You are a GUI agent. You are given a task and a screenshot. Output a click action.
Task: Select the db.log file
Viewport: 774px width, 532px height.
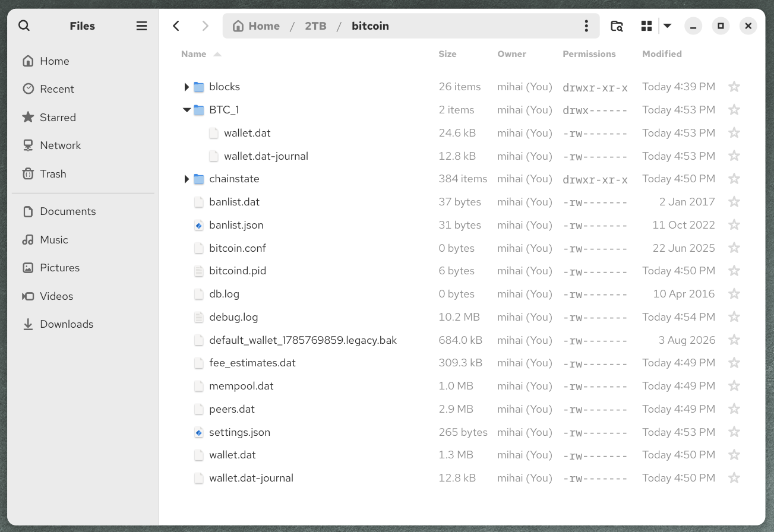[224, 294]
